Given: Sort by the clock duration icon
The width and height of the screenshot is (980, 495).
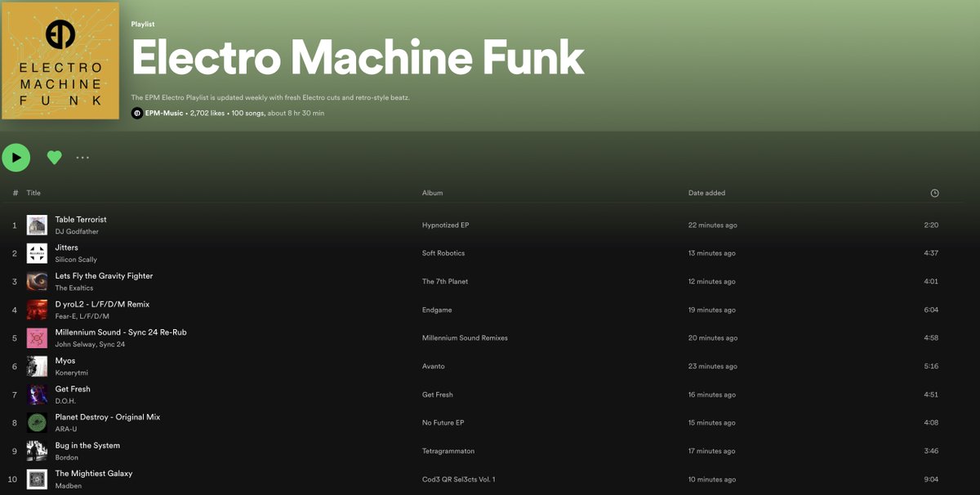Looking at the screenshot, I should pos(934,193).
